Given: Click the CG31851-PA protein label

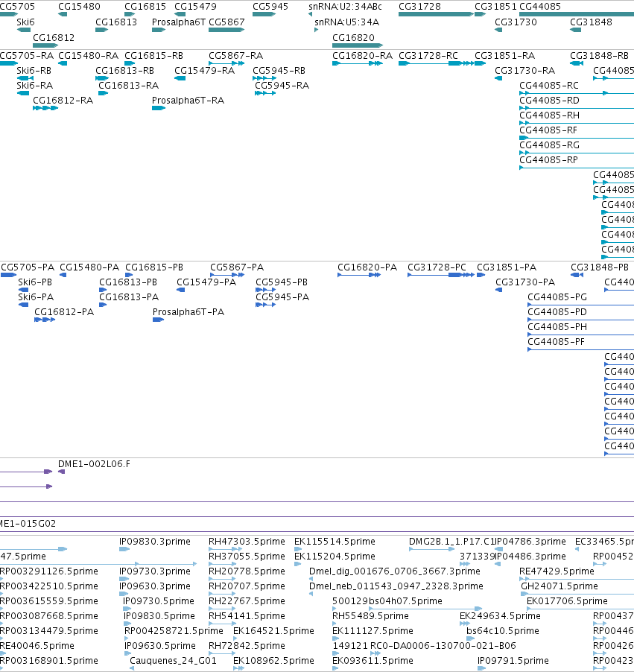Looking at the screenshot, I should click(x=507, y=267).
